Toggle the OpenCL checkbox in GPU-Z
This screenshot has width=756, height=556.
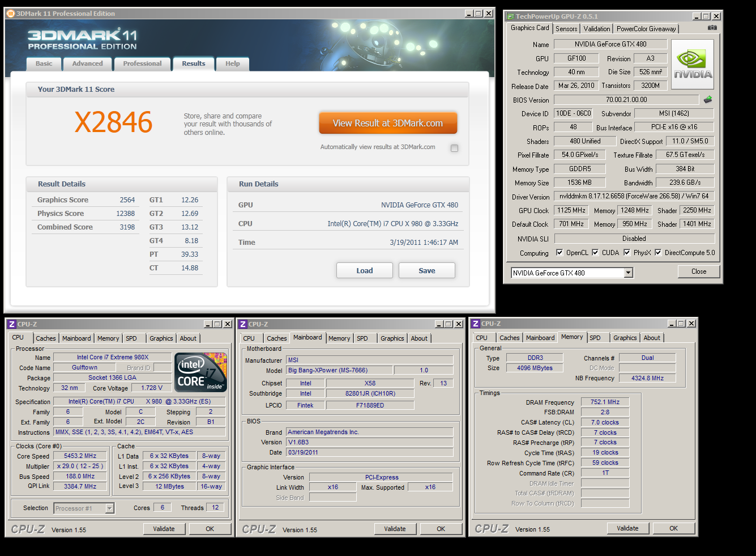tap(559, 253)
